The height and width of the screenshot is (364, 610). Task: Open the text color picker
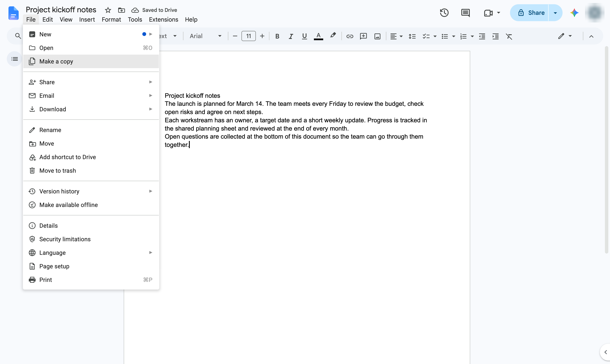pos(318,36)
